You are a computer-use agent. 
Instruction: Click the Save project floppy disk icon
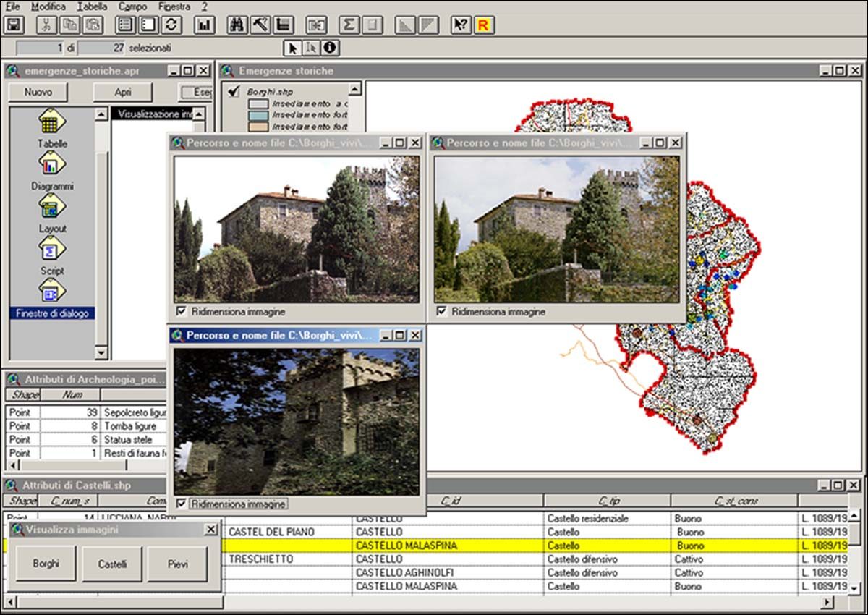click(13, 25)
